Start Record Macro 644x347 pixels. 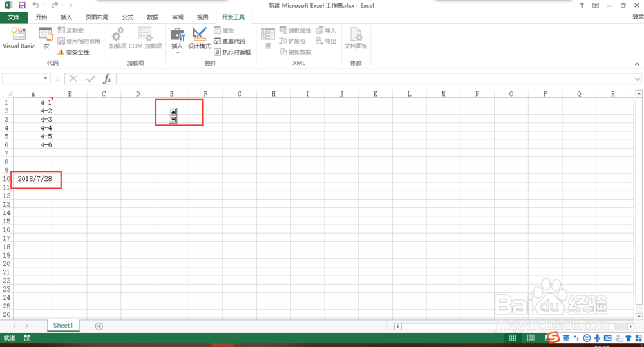click(x=71, y=30)
